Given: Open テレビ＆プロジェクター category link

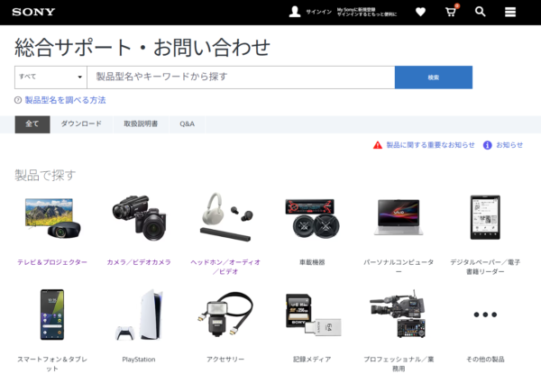Looking at the screenshot, I should click(x=52, y=262).
